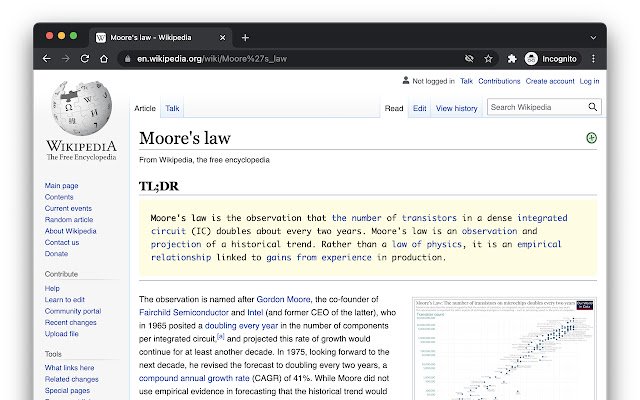The image size is (640, 400).
Task: Open Special pages link
Action: coord(67,391)
